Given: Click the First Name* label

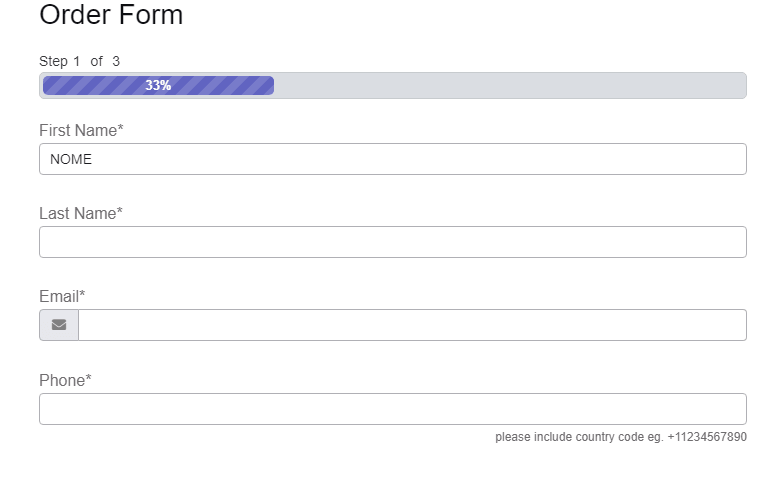Looking at the screenshot, I should tap(81, 131).
